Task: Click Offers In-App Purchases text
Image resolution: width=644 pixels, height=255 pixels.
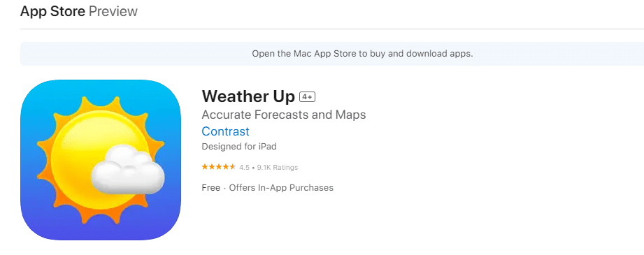Action: pos(281,188)
